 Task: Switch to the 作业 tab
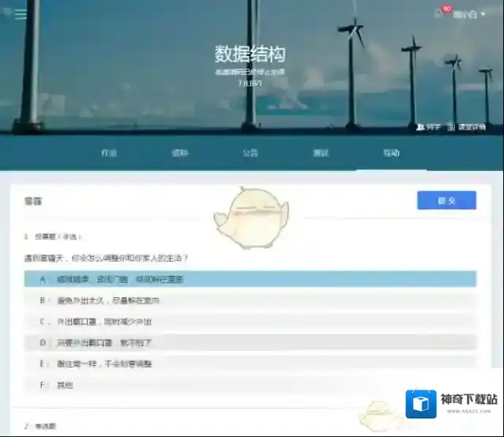pyautogui.click(x=110, y=153)
